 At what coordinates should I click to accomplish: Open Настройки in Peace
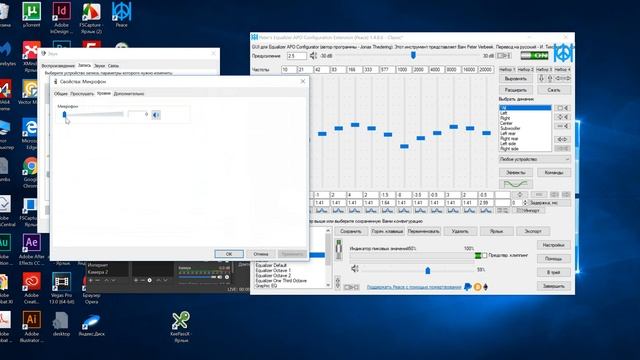click(553, 245)
